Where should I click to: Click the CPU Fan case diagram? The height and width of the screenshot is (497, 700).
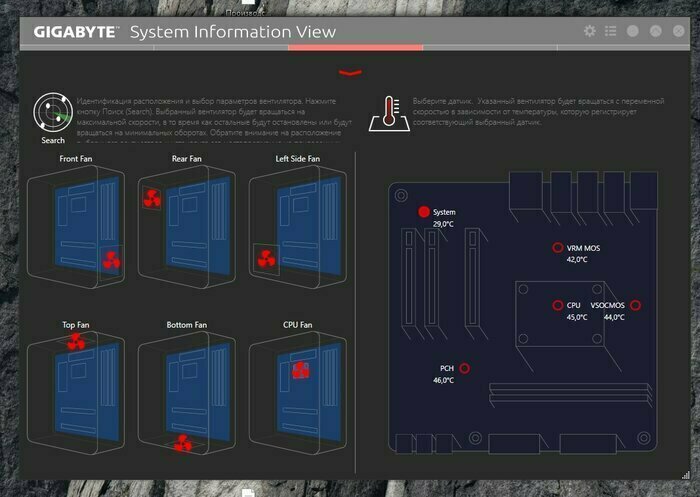[x=298, y=393]
